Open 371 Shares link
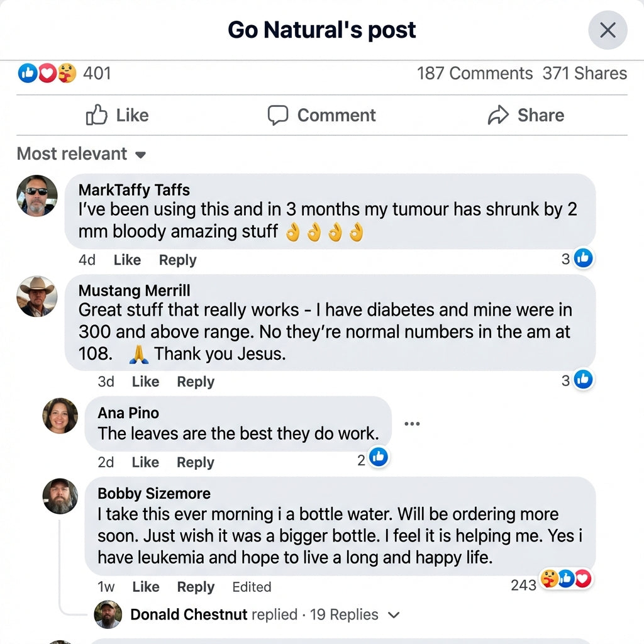 [584, 74]
